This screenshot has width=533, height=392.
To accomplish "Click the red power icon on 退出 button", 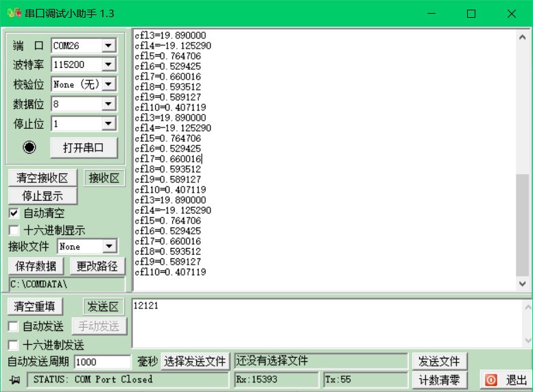I will (491, 380).
